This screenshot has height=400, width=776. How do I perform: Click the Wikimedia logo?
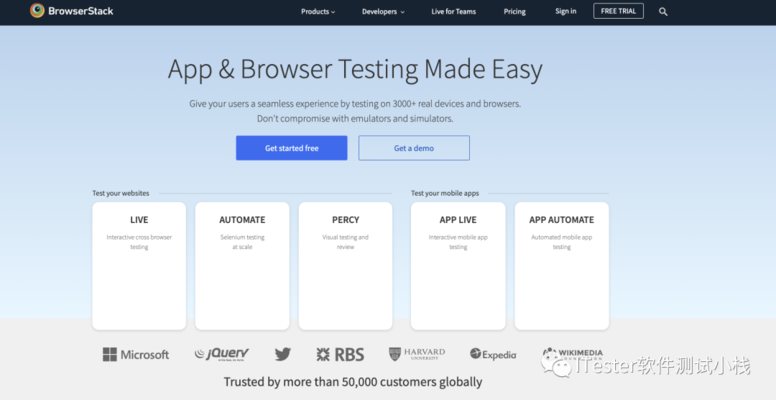[571, 354]
